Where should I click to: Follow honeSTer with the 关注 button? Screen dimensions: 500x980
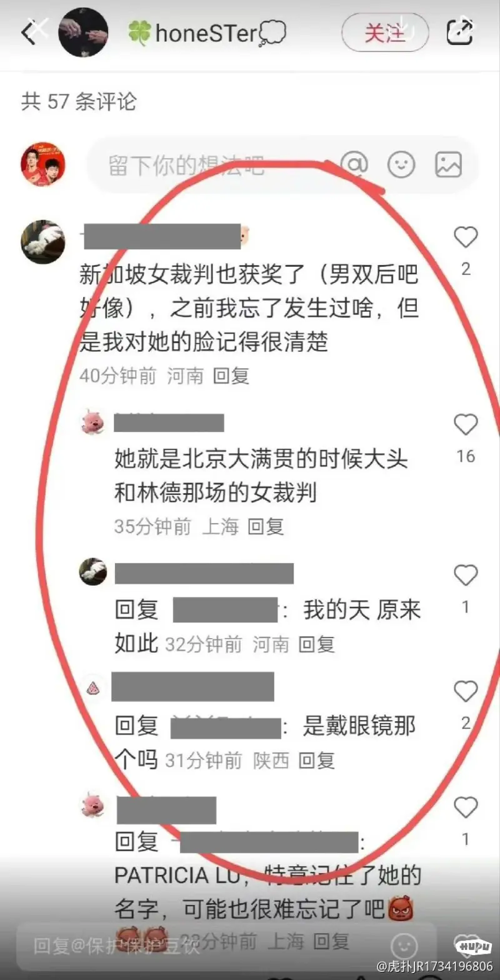[385, 32]
